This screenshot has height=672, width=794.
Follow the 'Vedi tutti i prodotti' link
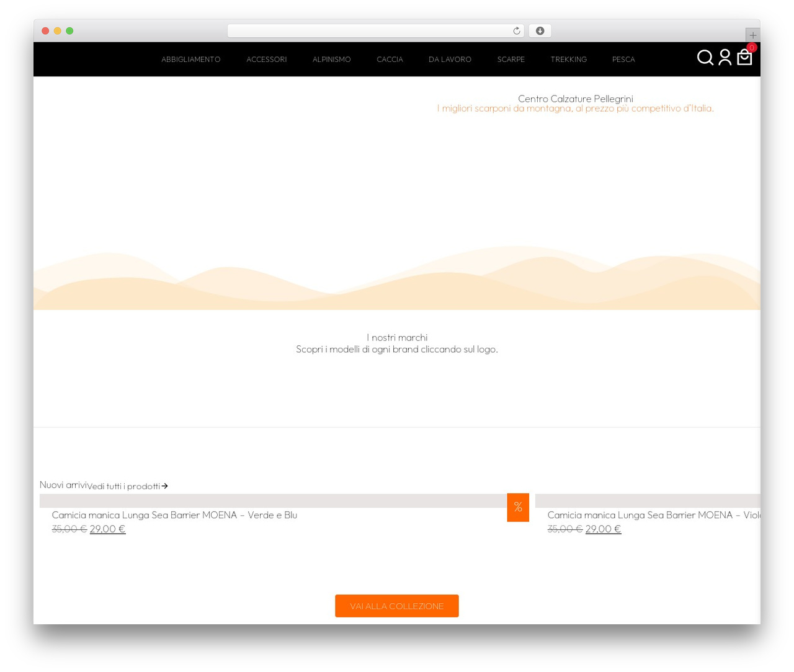128,486
